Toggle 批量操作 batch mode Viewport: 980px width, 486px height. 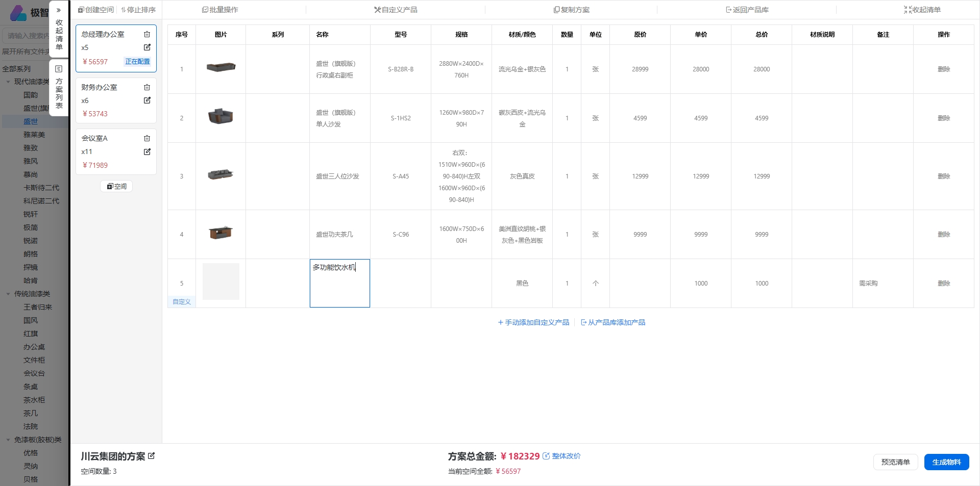point(220,10)
